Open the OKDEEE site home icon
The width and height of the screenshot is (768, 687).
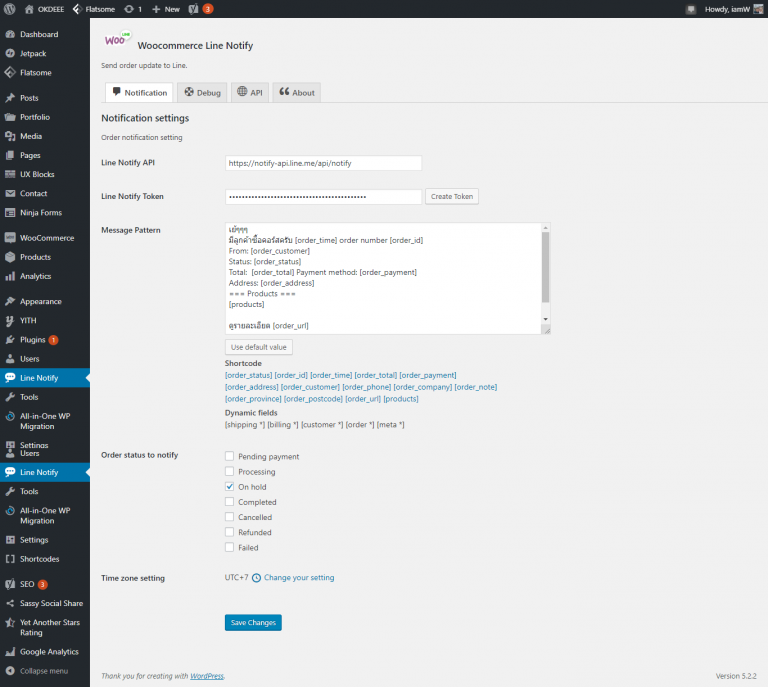29,9
